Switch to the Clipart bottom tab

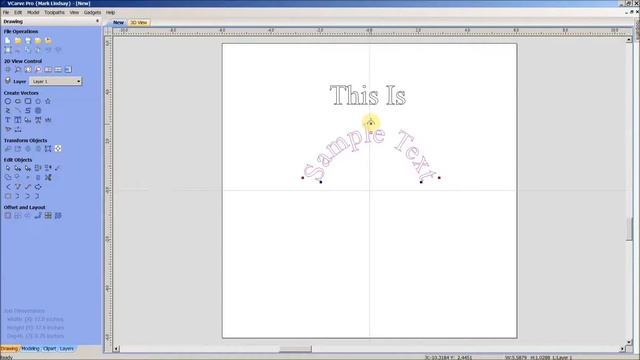click(x=49, y=349)
